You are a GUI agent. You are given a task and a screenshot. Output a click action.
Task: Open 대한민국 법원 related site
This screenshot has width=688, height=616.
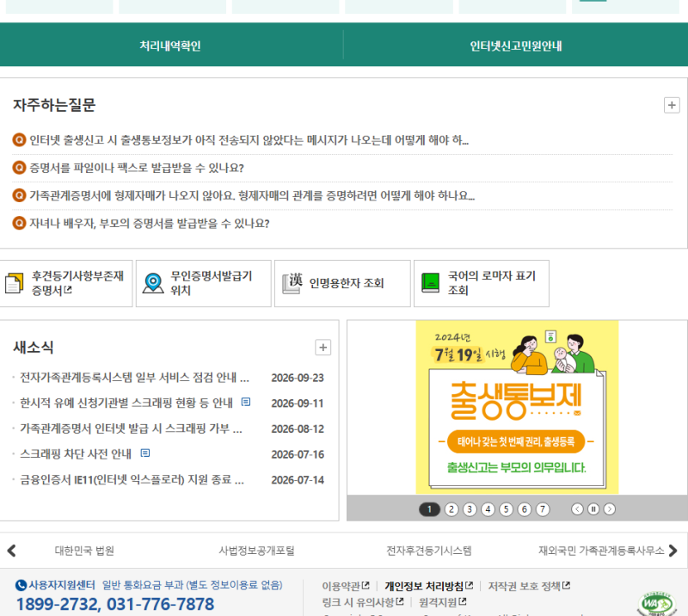tap(84, 551)
